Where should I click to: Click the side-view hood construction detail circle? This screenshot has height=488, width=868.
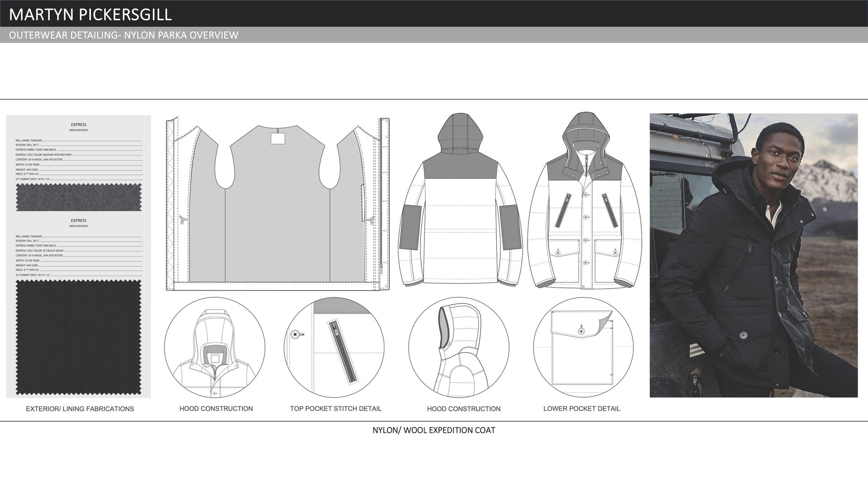click(458, 347)
